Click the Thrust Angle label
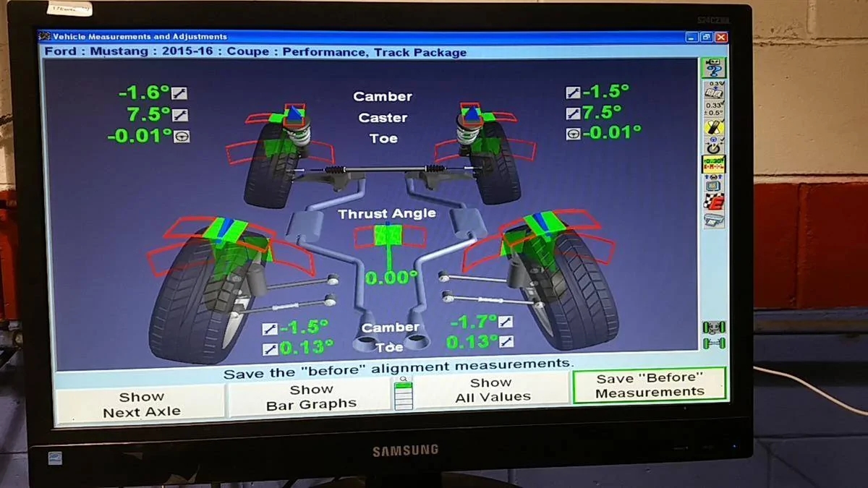The image size is (868, 488). coord(387,213)
